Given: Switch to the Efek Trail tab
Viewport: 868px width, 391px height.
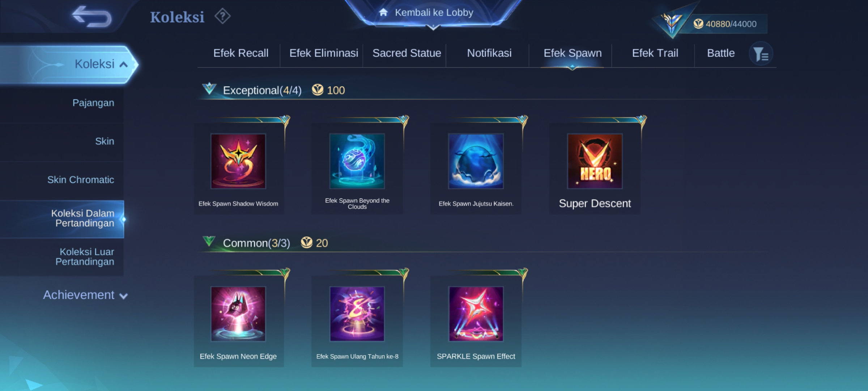Looking at the screenshot, I should [x=655, y=53].
